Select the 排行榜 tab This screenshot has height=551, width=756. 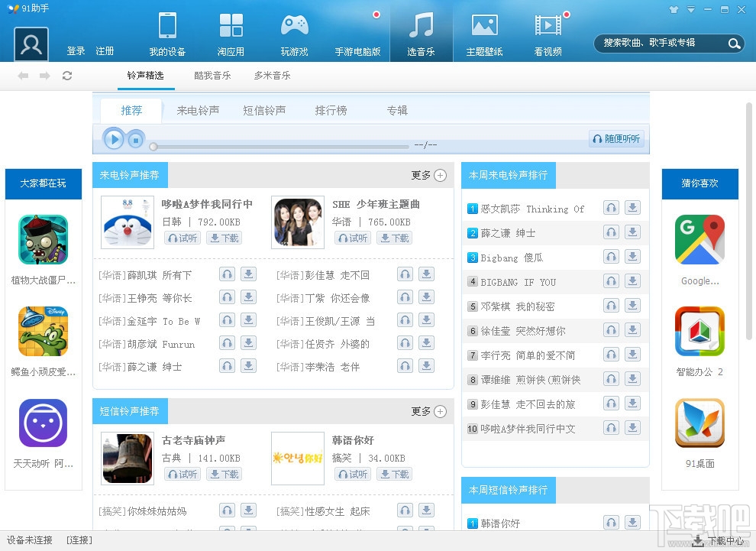(331, 111)
